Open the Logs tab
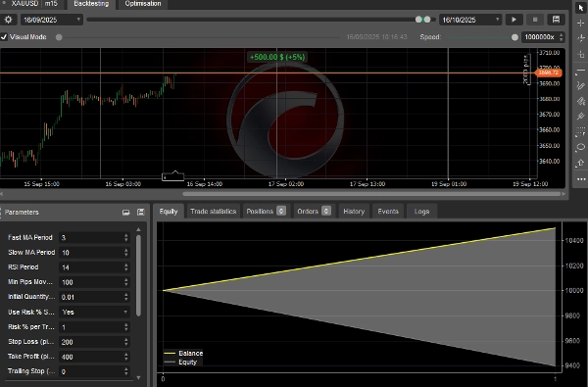This screenshot has height=387, width=588. pyautogui.click(x=421, y=212)
